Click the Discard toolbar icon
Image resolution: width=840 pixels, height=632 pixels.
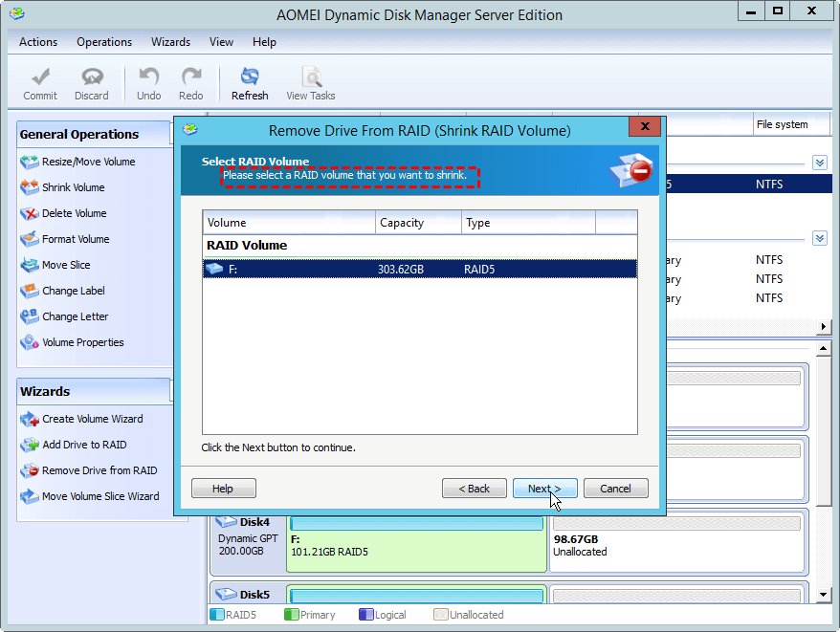pos(92,83)
